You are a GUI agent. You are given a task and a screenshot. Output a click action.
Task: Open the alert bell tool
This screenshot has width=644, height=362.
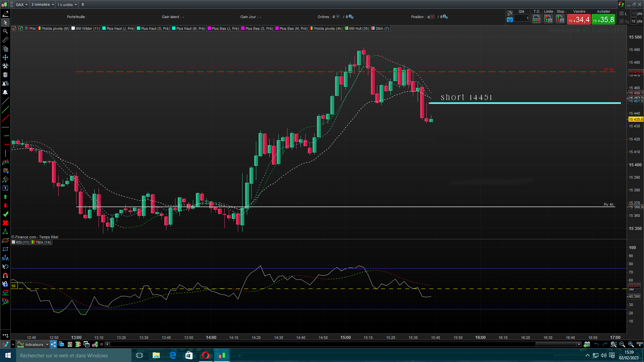5,92
